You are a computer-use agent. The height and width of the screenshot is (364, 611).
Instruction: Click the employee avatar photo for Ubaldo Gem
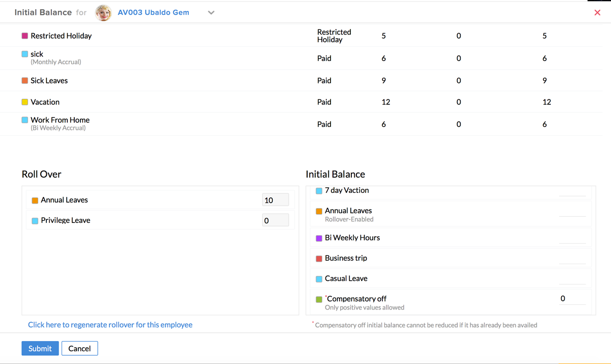tap(103, 13)
